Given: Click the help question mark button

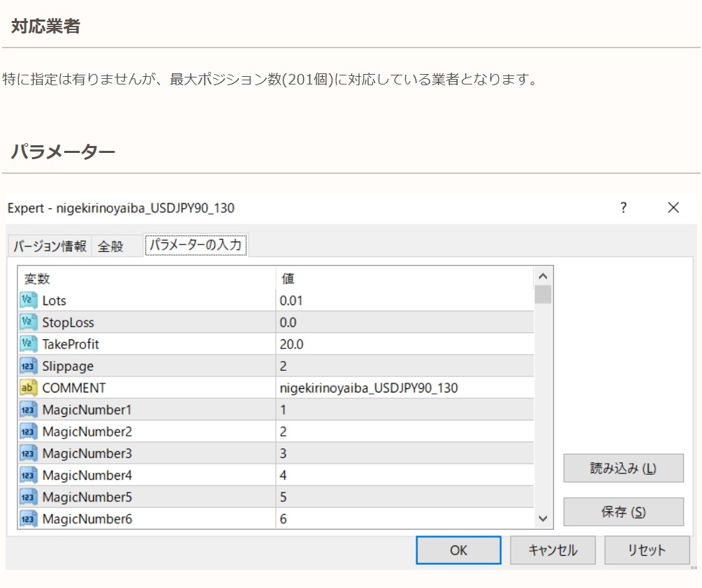Looking at the screenshot, I should pyautogui.click(x=624, y=207).
